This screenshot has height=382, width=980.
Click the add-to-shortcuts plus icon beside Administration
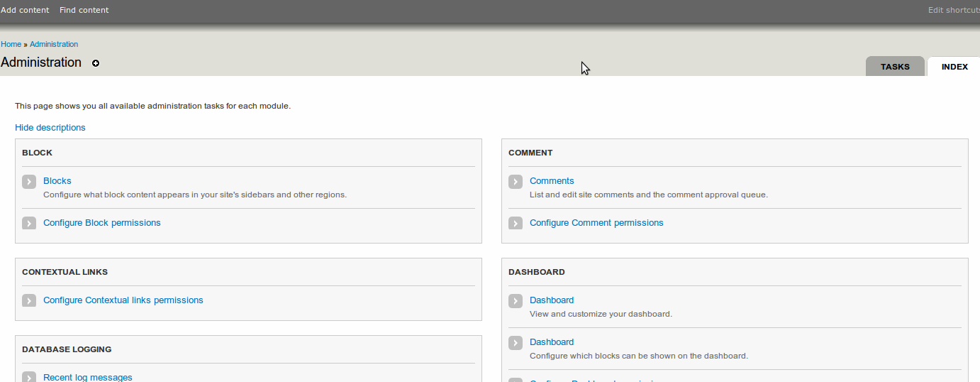click(96, 63)
